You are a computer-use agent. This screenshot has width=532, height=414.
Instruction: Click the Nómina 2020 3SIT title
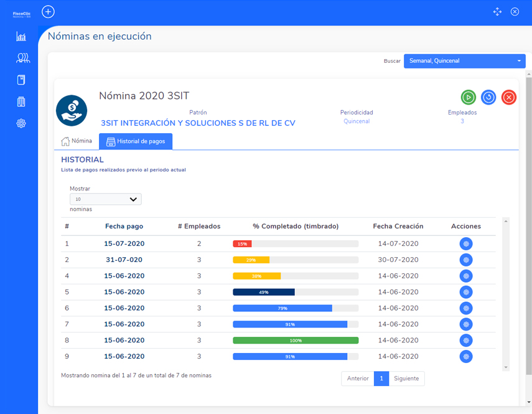click(x=144, y=96)
